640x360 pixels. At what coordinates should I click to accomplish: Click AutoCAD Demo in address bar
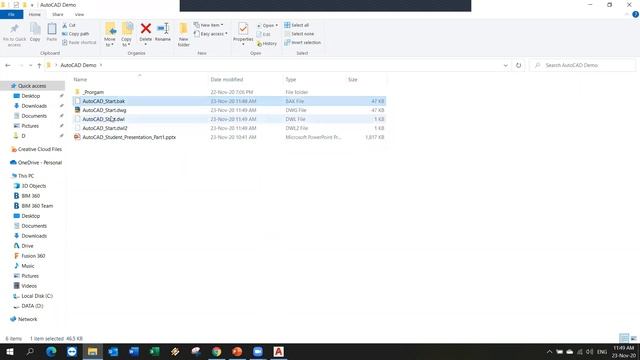[78, 65]
